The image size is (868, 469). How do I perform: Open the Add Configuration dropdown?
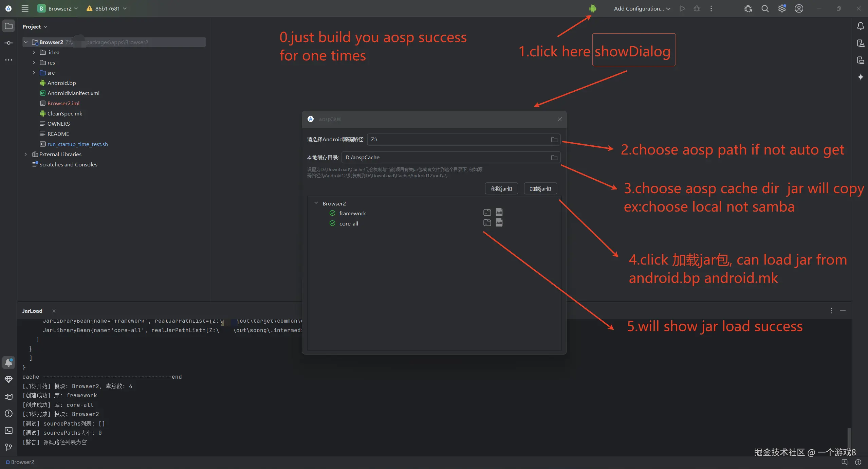click(642, 8)
